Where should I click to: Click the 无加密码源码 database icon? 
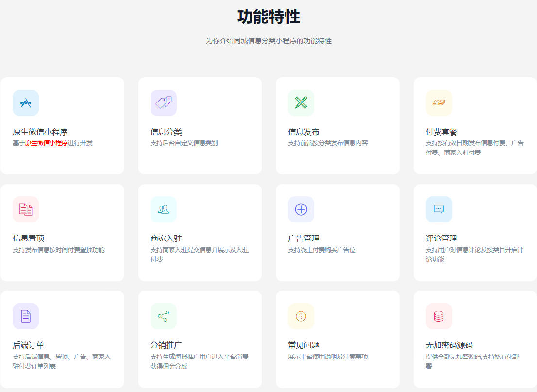point(438,316)
